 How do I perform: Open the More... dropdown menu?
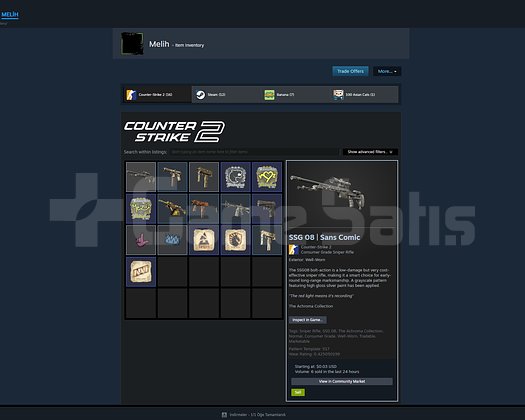click(387, 71)
